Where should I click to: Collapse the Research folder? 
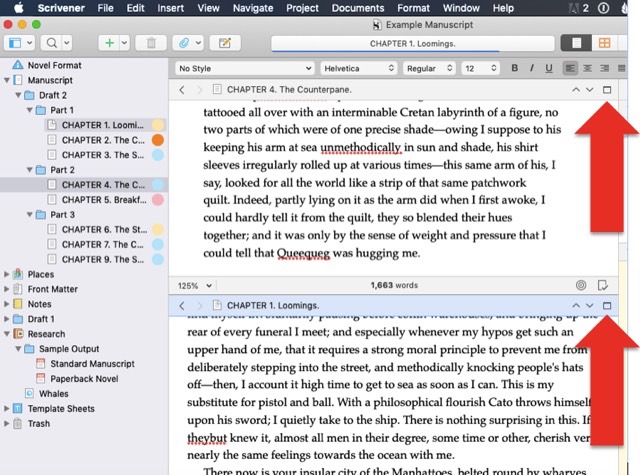pyautogui.click(x=7, y=334)
